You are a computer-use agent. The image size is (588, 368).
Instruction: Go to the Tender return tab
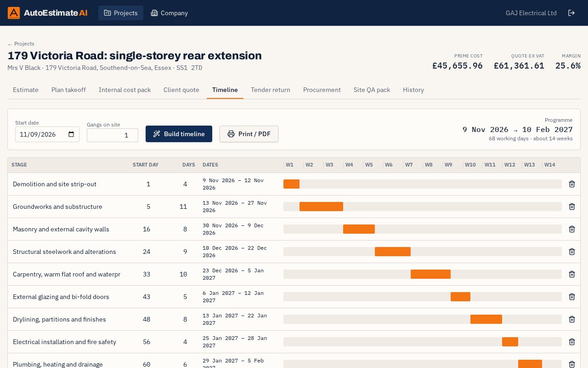271,90
